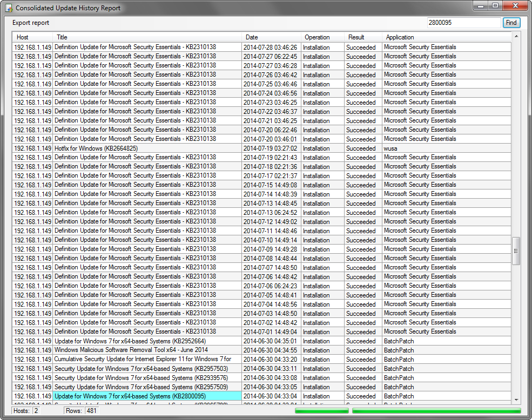Image resolution: width=532 pixels, height=420 pixels.
Task: Select the definition update title dated 2014-07-03 14:48:50
Action: [x=147, y=314]
